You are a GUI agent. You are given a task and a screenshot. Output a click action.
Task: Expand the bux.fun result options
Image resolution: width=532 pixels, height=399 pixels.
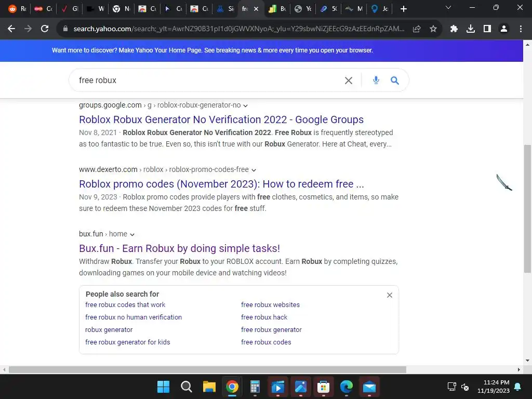132,234
